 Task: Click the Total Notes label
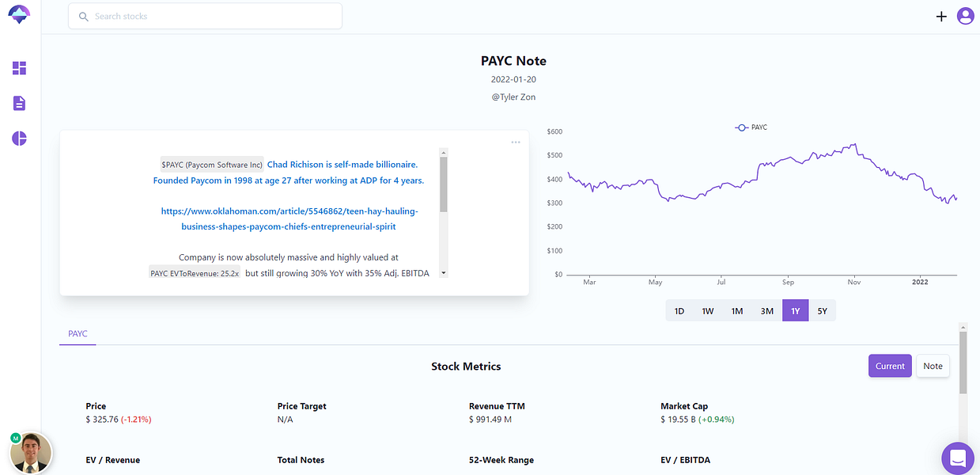(x=301, y=460)
